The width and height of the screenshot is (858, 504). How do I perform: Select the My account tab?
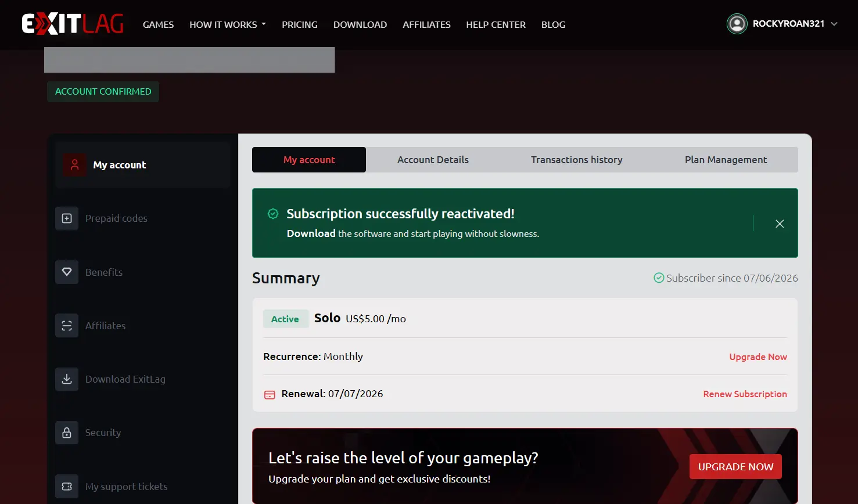(309, 160)
